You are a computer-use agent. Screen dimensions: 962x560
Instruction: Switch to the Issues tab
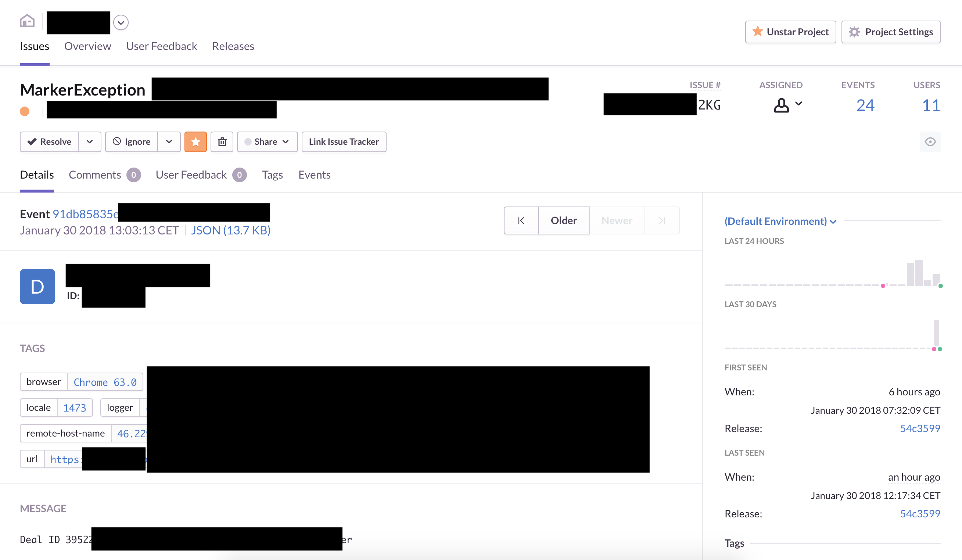pos(35,46)
